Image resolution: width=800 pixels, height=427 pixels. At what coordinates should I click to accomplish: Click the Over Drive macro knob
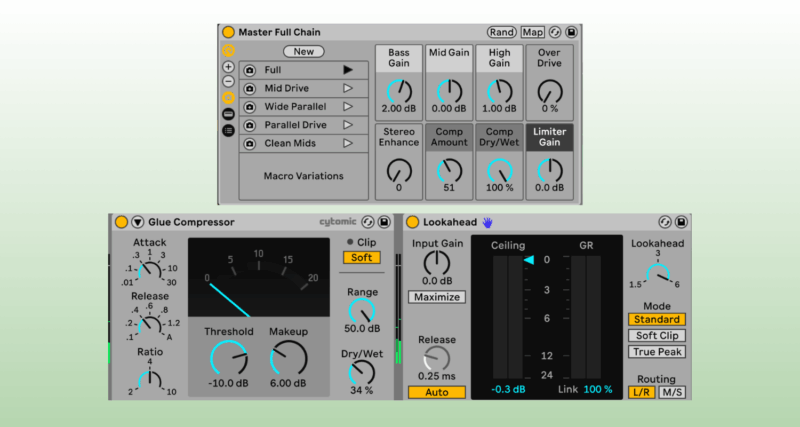550,91
